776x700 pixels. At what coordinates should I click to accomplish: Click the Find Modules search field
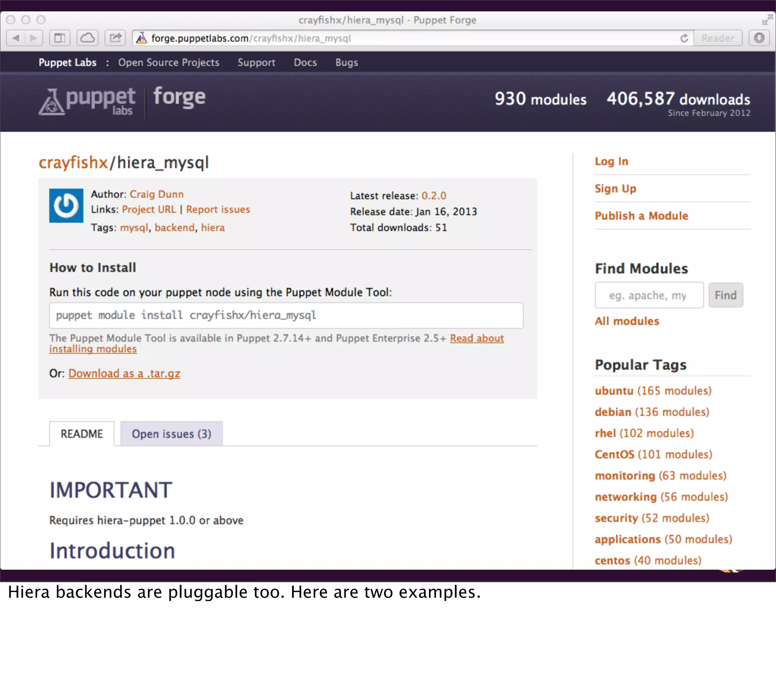[649, 295]
